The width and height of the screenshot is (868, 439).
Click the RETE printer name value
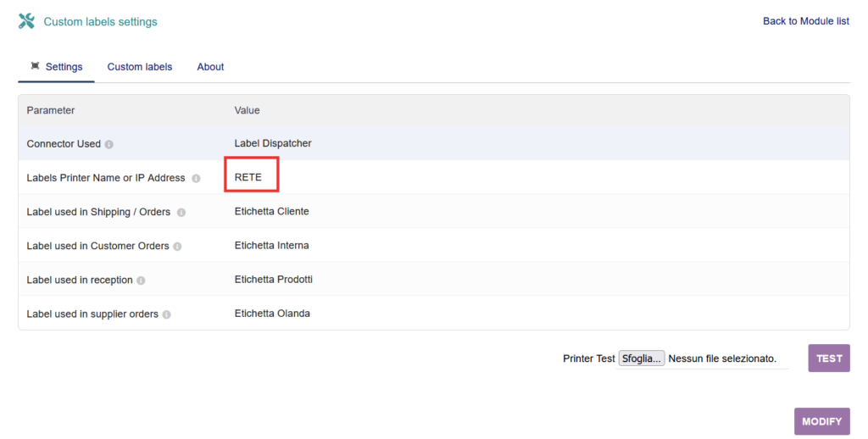[248, 178]
